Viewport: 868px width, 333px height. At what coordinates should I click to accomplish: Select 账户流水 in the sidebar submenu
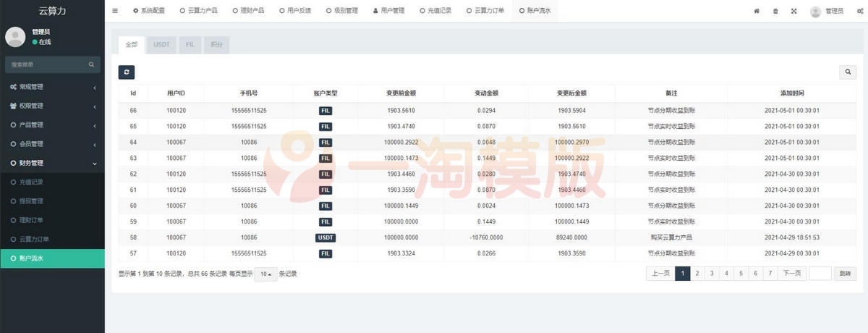tap(52, 258)
